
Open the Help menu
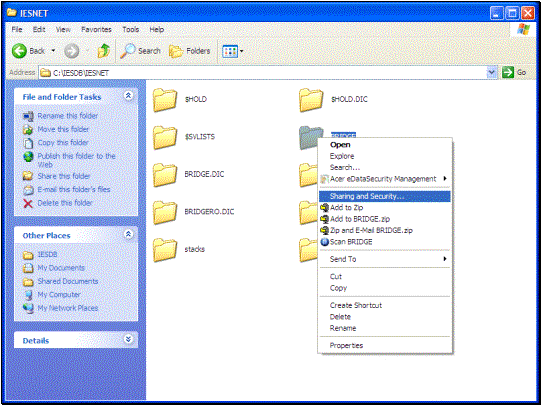(x=157, y=30)
